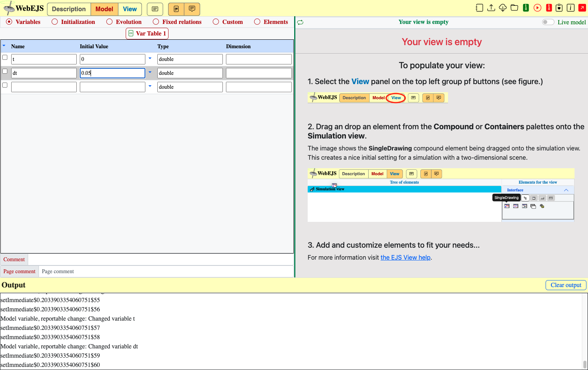Open dropdown arrow next to dt initial value
Screen dimensions: 588x370
[x=150, y=72]
